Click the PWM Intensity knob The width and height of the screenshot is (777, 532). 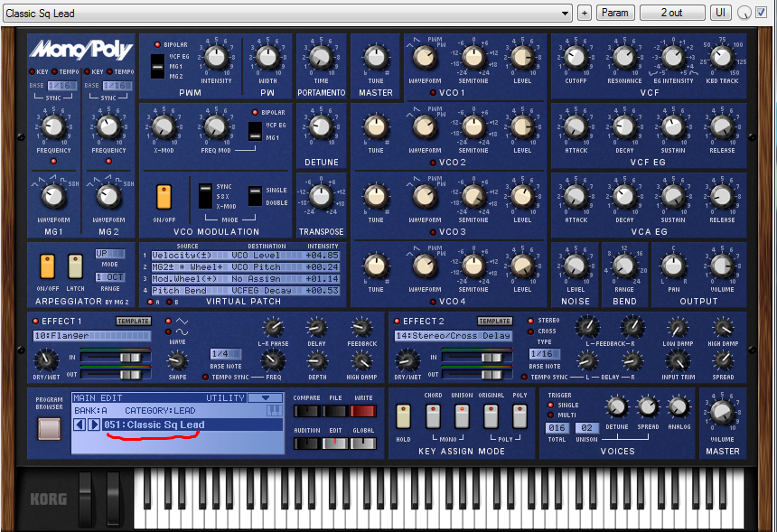coord(216,58)
